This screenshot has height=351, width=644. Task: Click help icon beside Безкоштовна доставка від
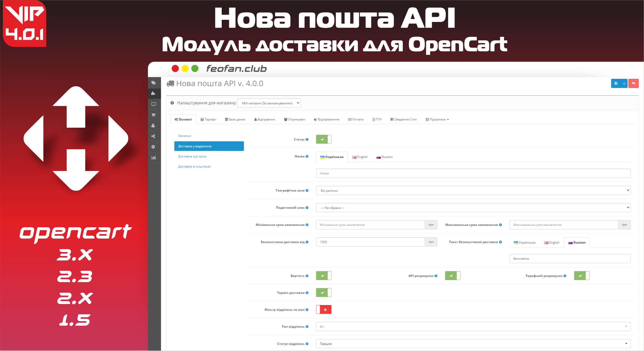[x=307, y=242]
